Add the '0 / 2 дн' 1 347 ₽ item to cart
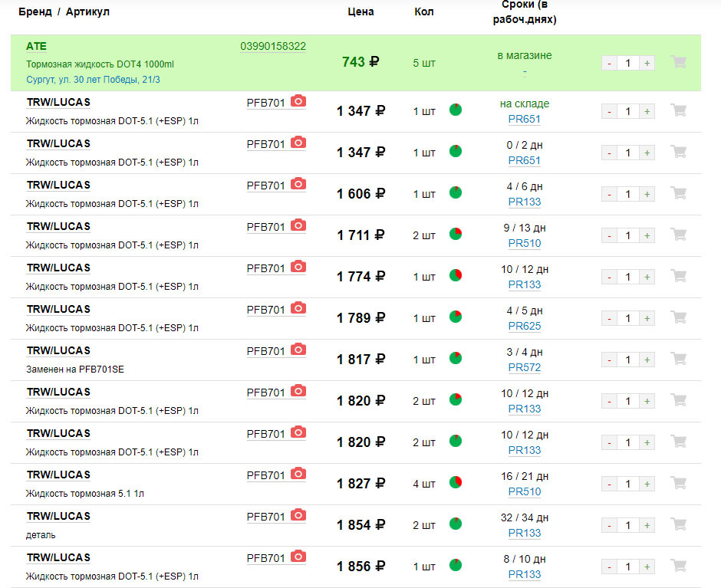 [x=679, y=151]
